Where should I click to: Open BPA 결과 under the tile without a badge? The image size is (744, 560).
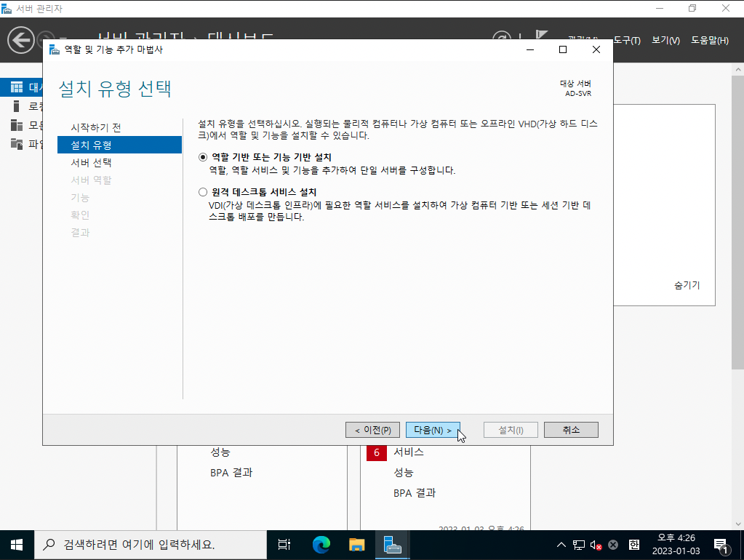click(x=231, y=473)
